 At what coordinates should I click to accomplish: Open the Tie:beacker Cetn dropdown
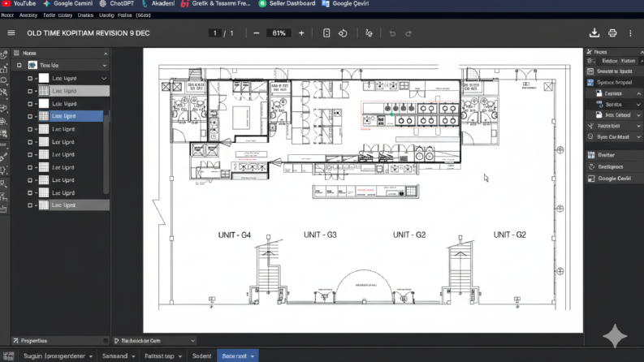click(x=155, y=341)
